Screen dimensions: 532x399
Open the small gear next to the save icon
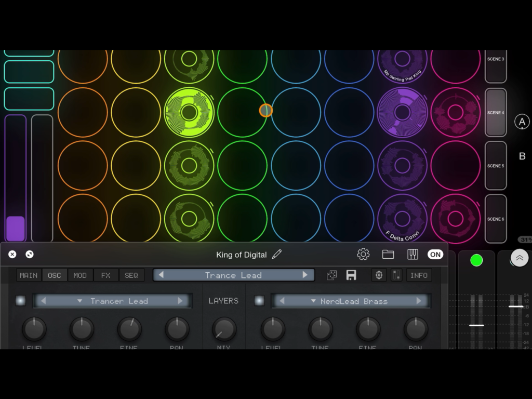[x=379, y=275]
